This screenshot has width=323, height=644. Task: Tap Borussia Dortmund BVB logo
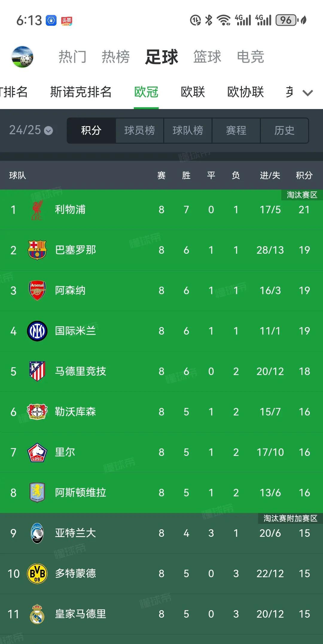37,574
